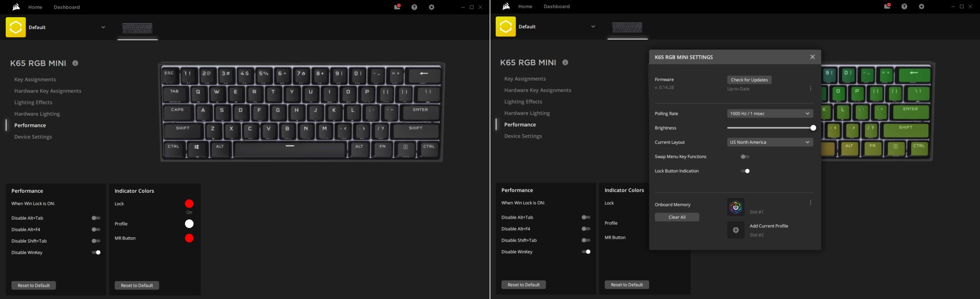Reset Indicator Colors to default, right window

tap(627, 284)
